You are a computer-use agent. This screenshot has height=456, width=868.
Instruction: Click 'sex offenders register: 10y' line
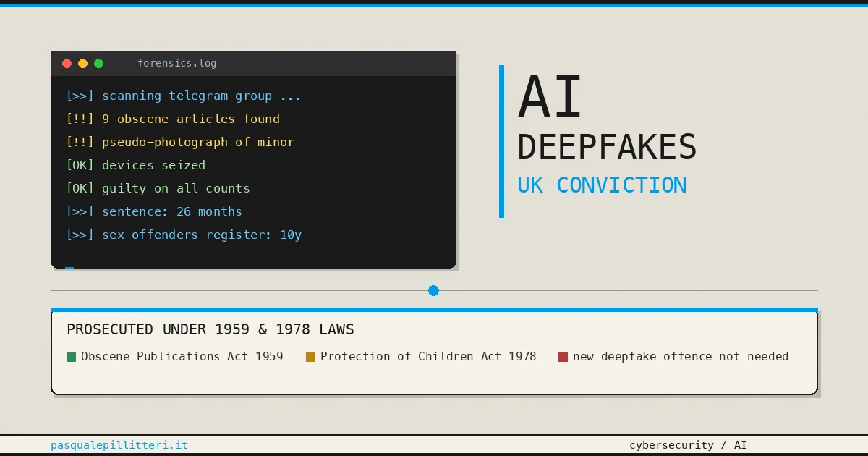tap(184, 235)
